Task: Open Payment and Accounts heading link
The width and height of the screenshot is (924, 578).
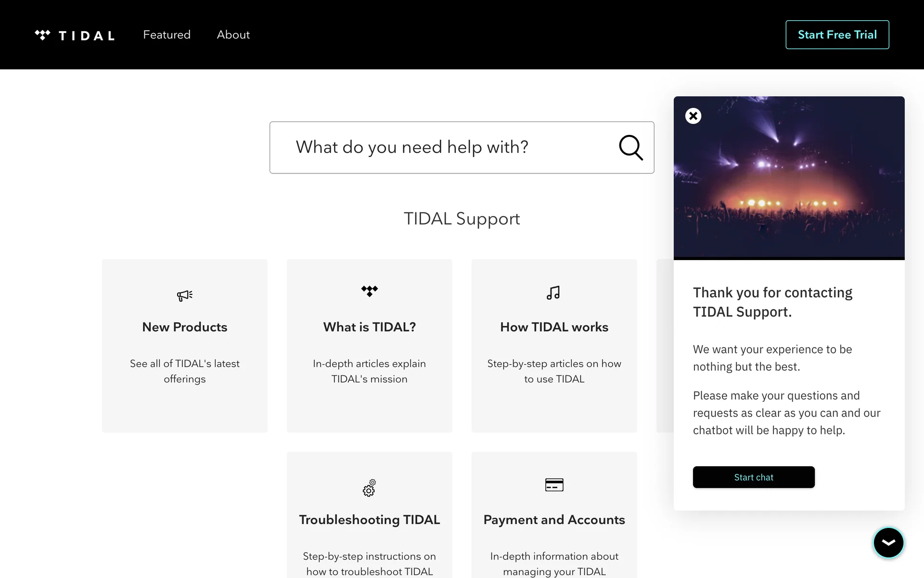Action: (554, 520)
